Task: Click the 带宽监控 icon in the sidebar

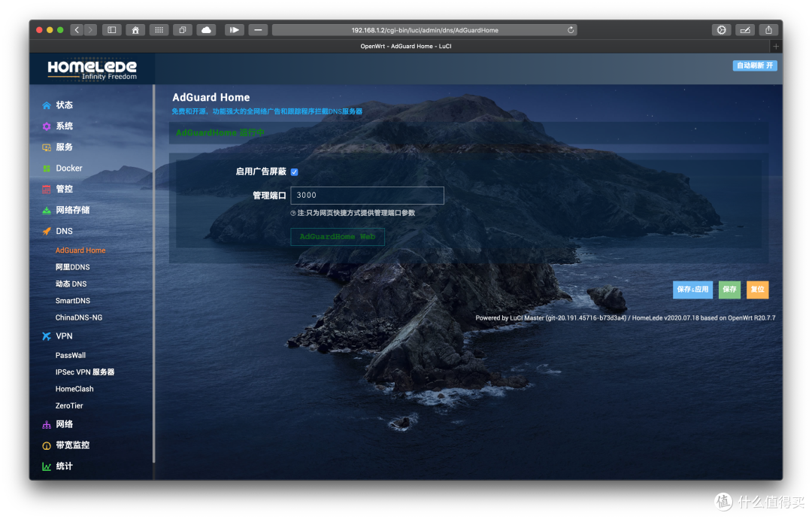Action: coord(47,445)
